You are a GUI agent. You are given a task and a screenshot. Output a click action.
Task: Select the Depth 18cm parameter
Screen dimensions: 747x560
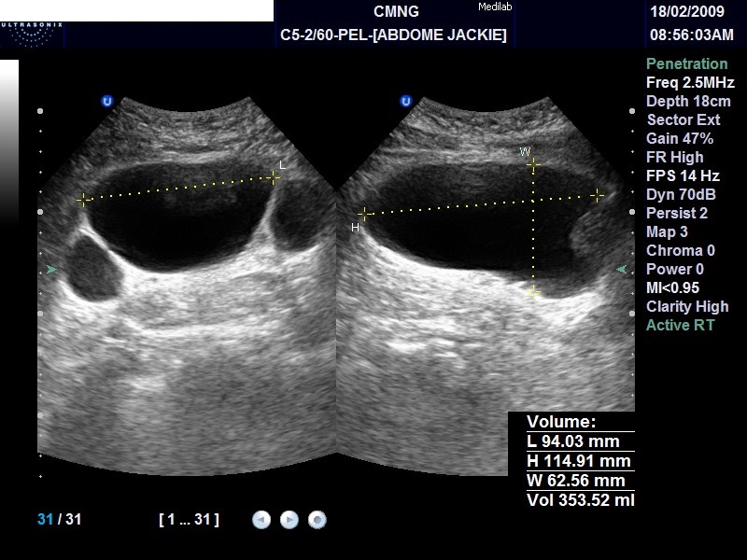coord(688,101)
